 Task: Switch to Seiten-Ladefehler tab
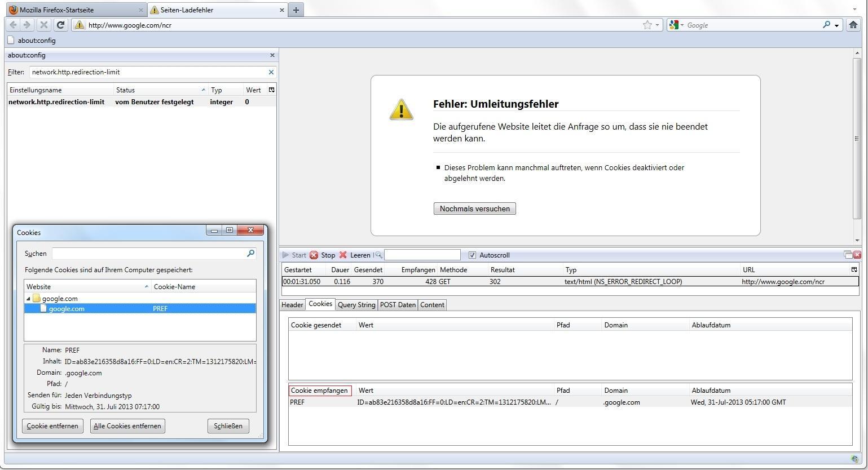pyautogui.click(x=217, y=10)
